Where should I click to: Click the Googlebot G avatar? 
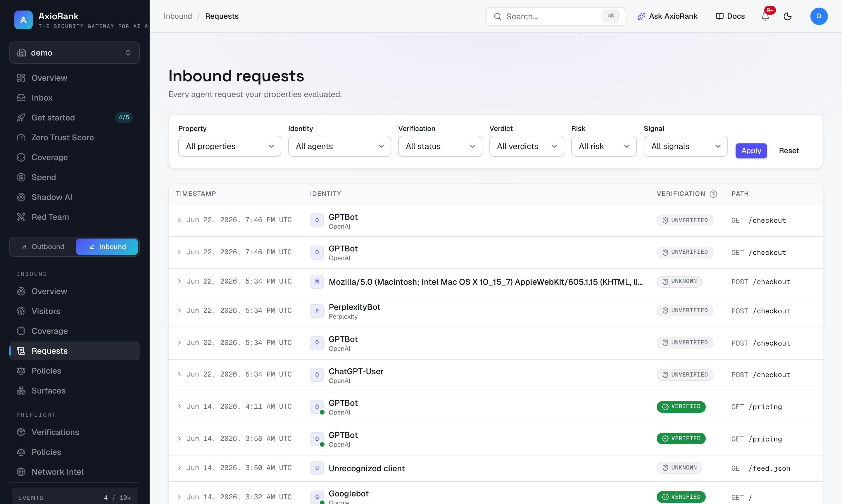point(317,497)
